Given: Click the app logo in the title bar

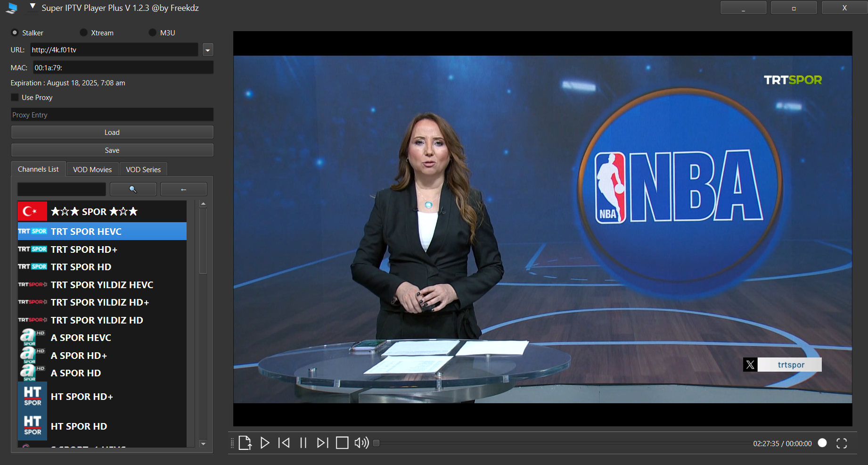Looking at the screenshot, I should tap(12, 8).
